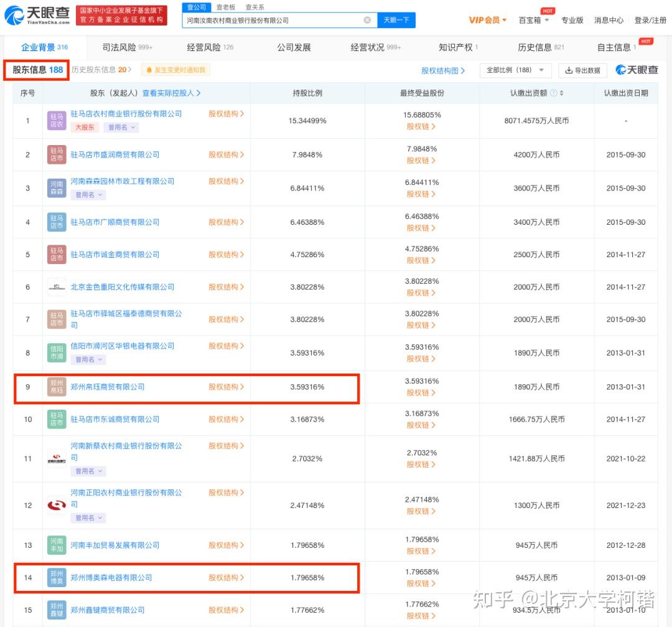Select the 查老板 search mode tab
Screen dimensions: 672x627
(225, 7)
